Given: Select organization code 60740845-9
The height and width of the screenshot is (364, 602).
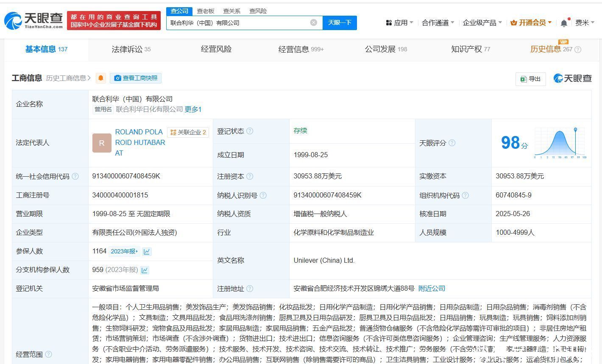Looking at the screenshot, I should (513, 195).
